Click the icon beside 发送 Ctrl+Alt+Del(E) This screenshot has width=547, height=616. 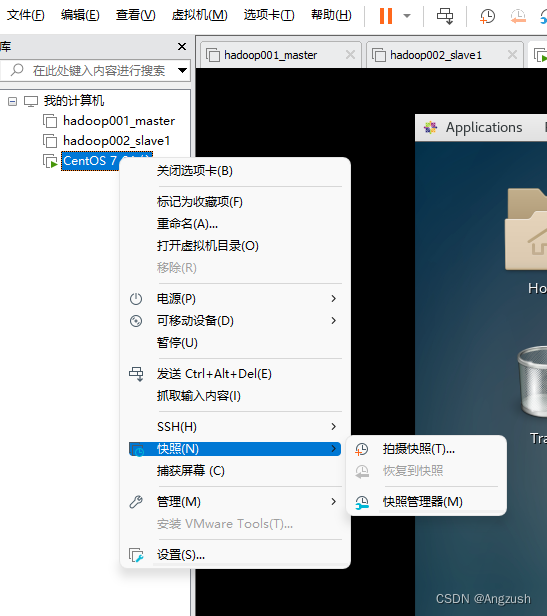136,374
